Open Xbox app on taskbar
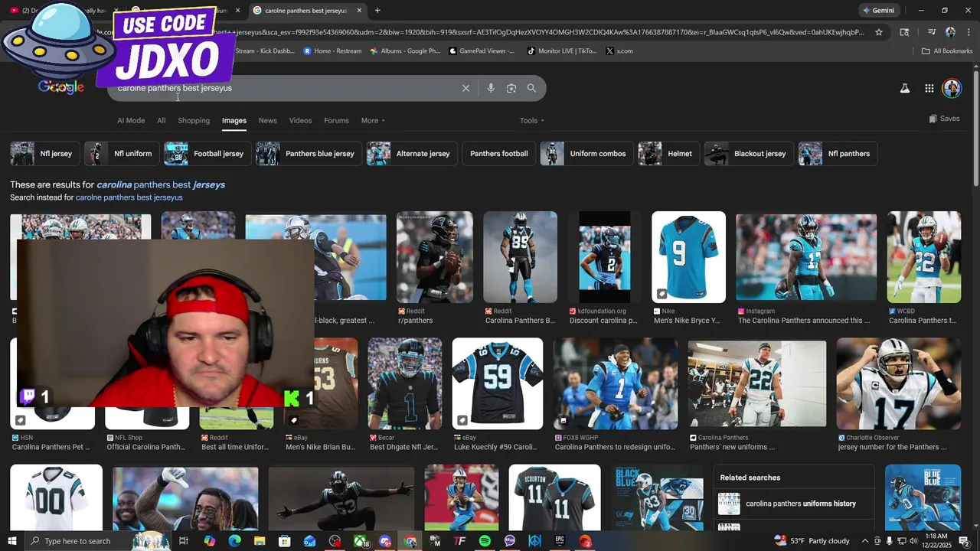This screenshot has height=551, width=980. pos(360,541)
